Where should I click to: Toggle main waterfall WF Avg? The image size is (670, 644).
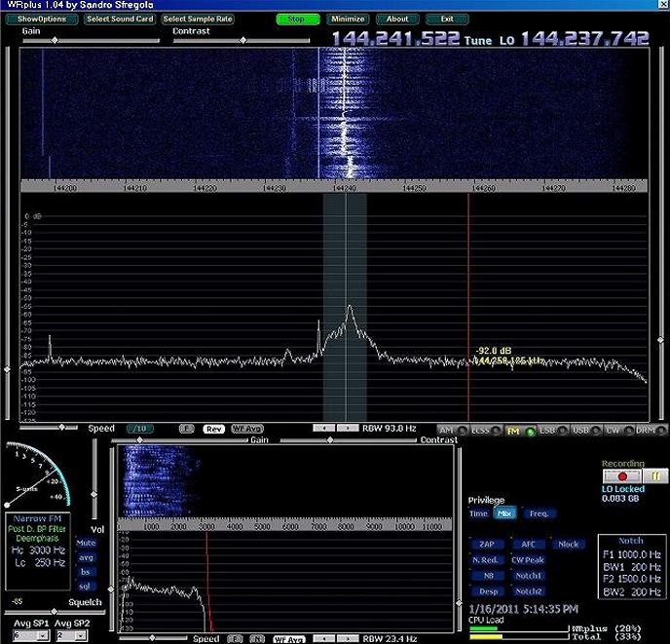[247, 429]
